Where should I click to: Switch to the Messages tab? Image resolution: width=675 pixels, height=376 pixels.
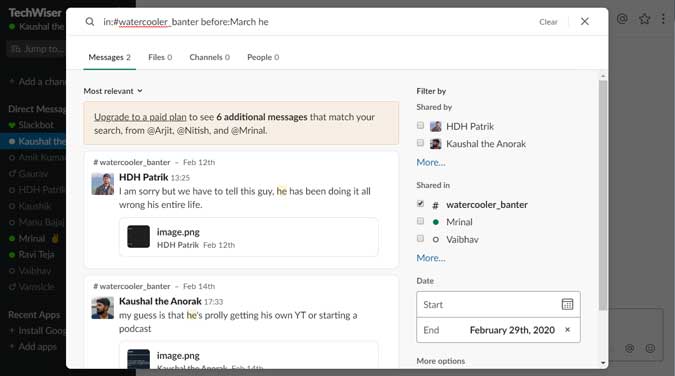109,57
